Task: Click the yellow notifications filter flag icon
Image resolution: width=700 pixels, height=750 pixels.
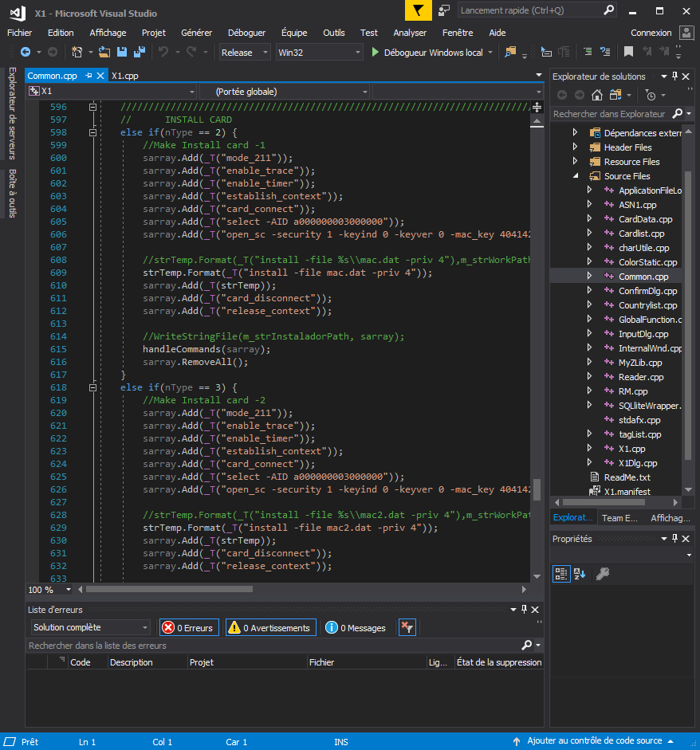Action: tap(417, 11)
